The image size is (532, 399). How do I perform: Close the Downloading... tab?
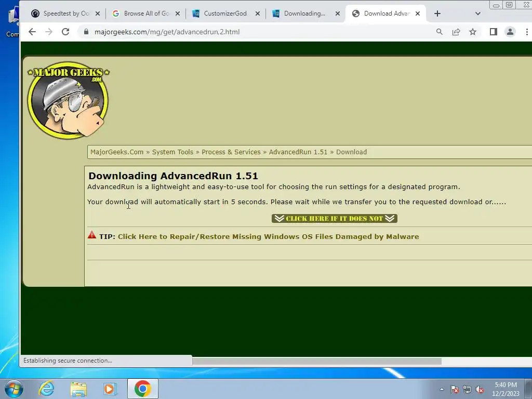338,14
